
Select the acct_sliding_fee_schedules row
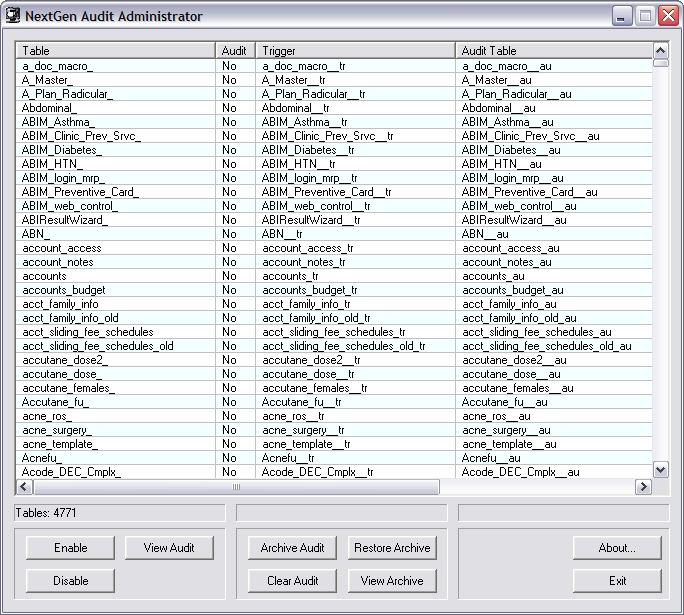click(x=334, y=331)
